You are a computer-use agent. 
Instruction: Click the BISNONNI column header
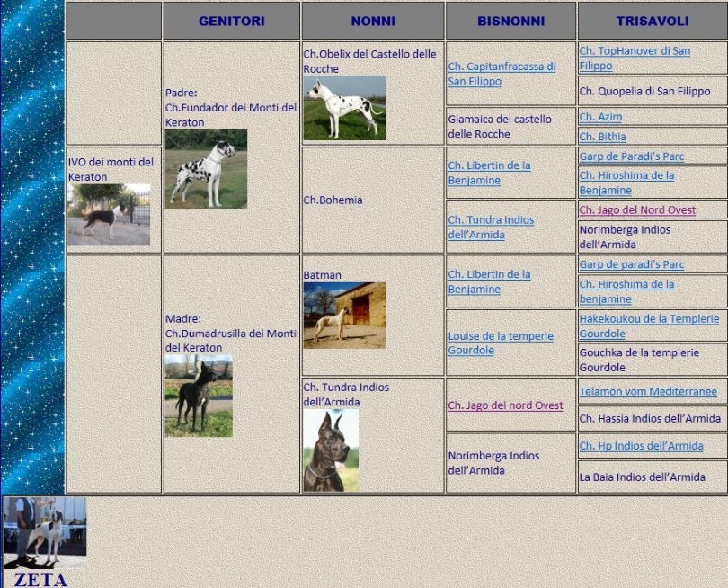510,21
